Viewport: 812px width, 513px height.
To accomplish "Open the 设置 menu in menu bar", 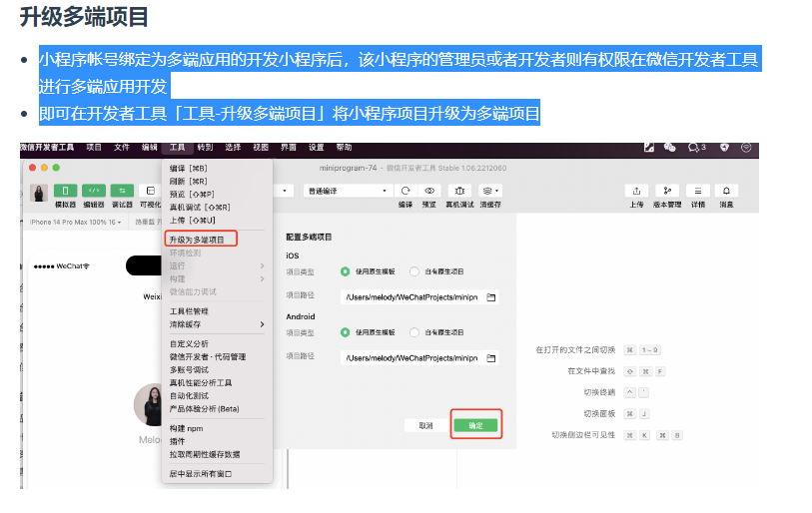I will tap(317, 148).
